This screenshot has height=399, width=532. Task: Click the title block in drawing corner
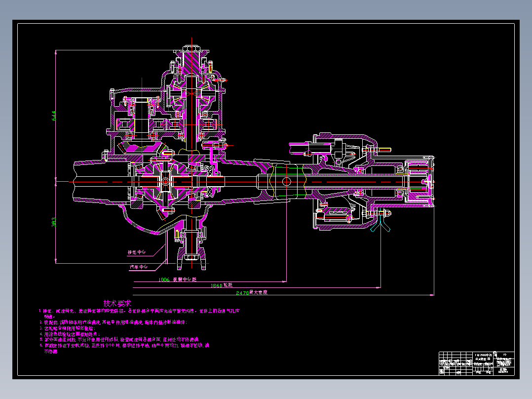477,363
